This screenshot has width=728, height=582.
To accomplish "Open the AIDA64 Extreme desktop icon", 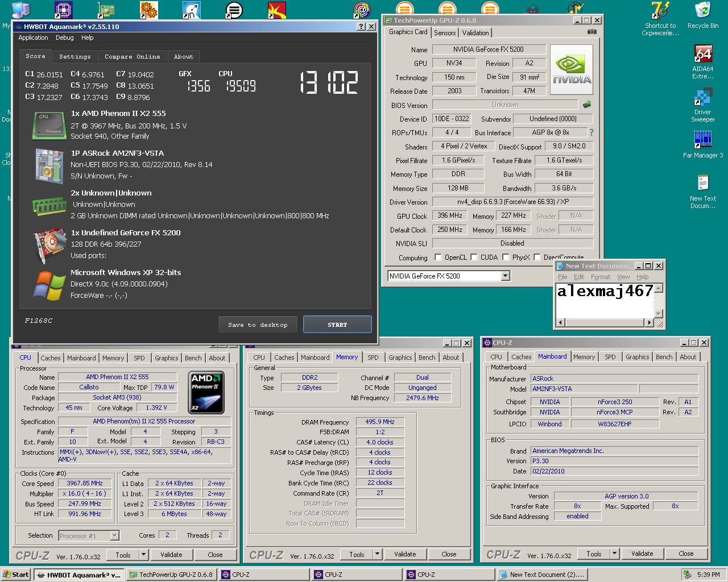I will (703, 62).
